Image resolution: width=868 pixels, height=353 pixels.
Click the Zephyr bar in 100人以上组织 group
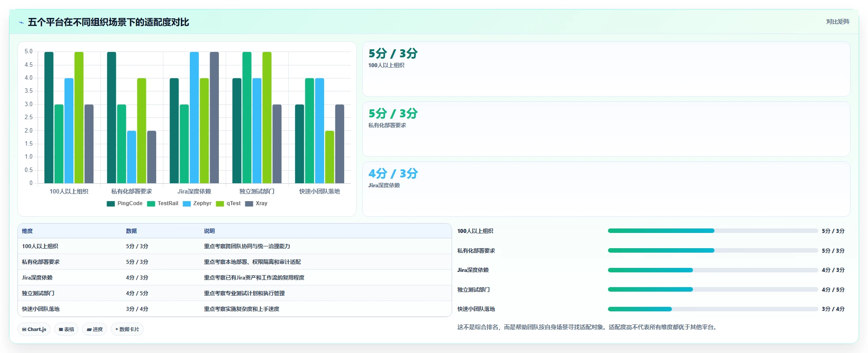click(x=69, y=131)
